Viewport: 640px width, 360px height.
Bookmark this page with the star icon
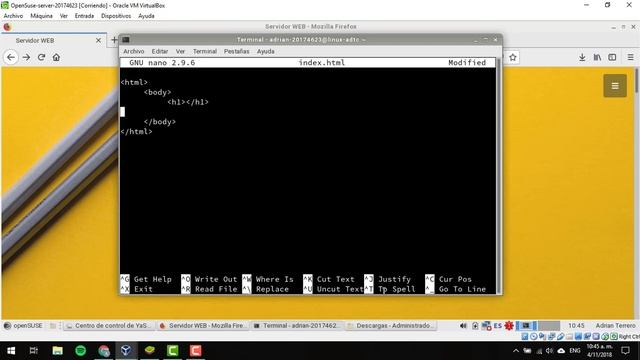(x=513, y=58)
